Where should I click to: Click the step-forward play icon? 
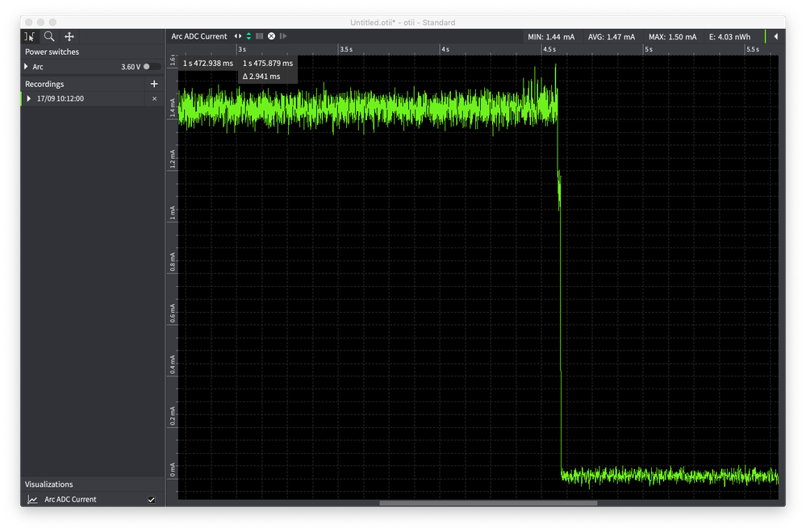point(282,36)
